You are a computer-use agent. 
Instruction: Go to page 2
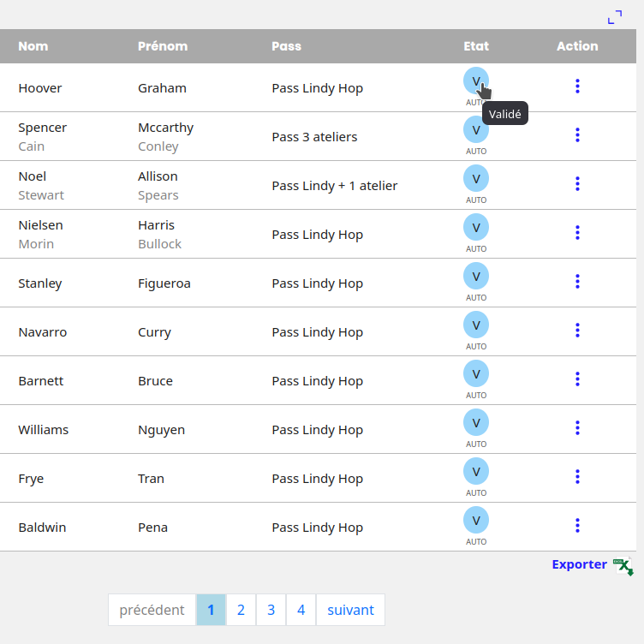[241, 610]
